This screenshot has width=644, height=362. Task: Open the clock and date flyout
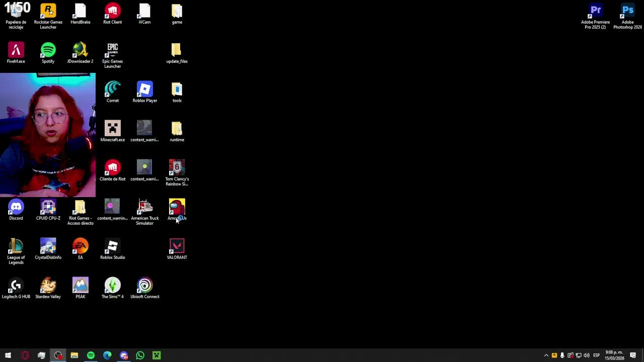click(x=614, y=355)
